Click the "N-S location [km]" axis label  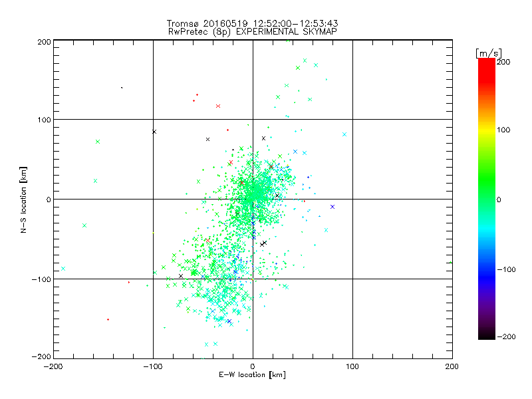click(x=23, y=199)
